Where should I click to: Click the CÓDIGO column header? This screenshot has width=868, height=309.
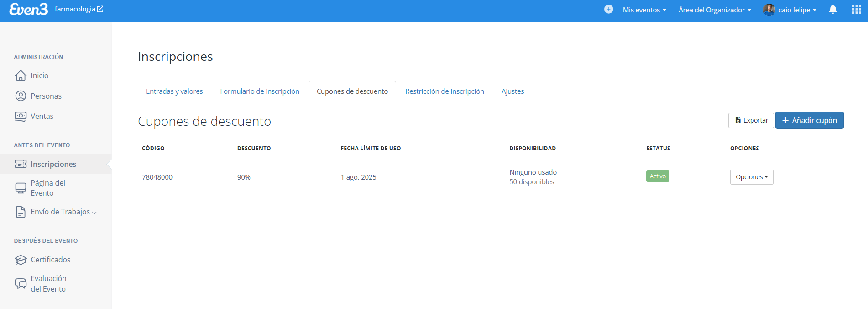(153, 148)
